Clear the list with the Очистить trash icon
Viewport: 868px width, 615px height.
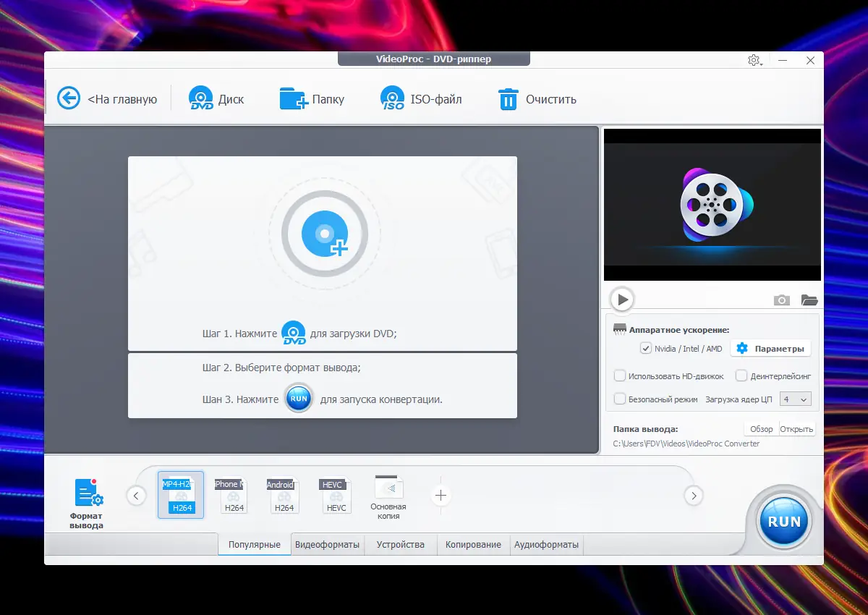click(x=509, y=98)
